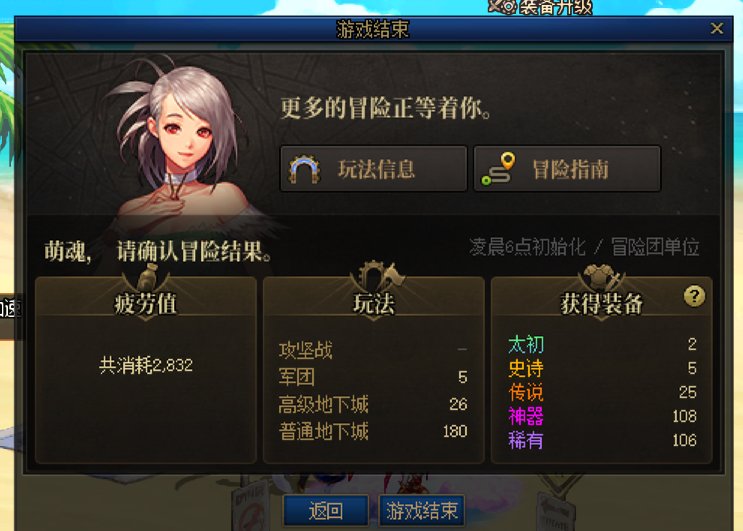Click the 玩法 gate and axe emblem

379,275
